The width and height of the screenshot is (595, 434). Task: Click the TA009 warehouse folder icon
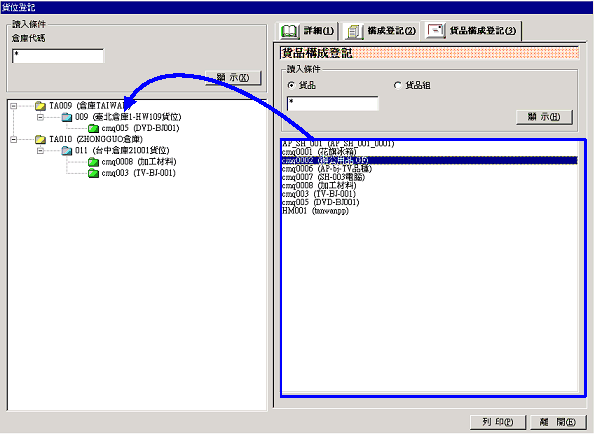coord(40,106)
